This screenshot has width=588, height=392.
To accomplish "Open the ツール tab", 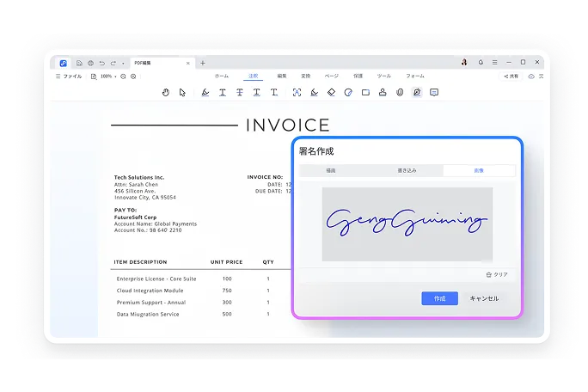I will click(x=383, y=76).
